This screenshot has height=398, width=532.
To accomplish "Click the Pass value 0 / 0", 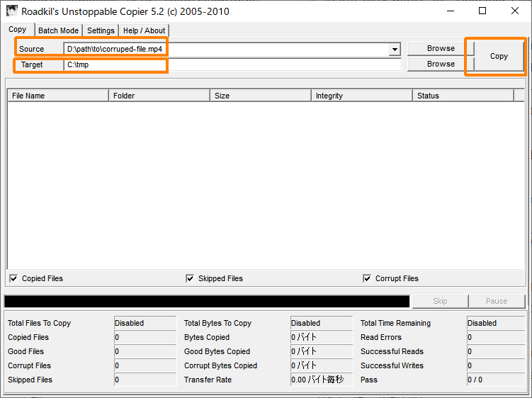I will 496,380.
